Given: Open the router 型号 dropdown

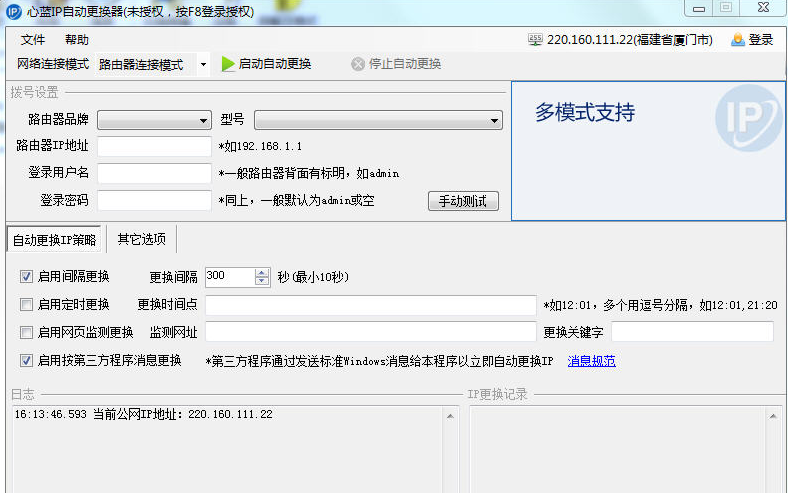Looking at the screenshot, I should click(x=378, y=120).
